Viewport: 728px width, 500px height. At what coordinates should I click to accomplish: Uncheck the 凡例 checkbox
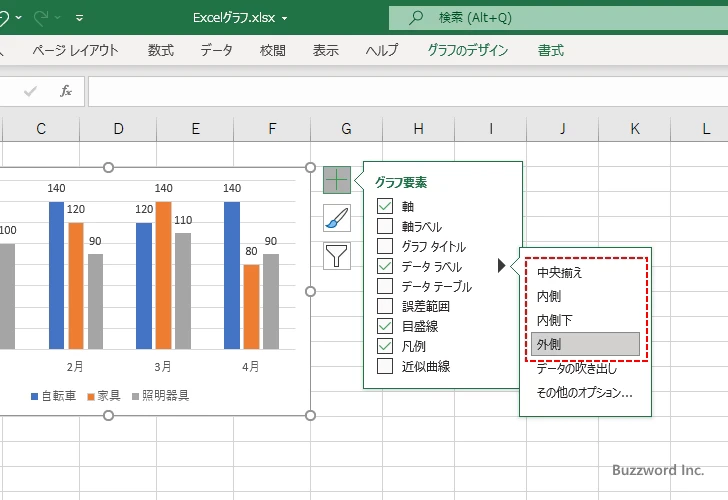click(x=385, y=345)
